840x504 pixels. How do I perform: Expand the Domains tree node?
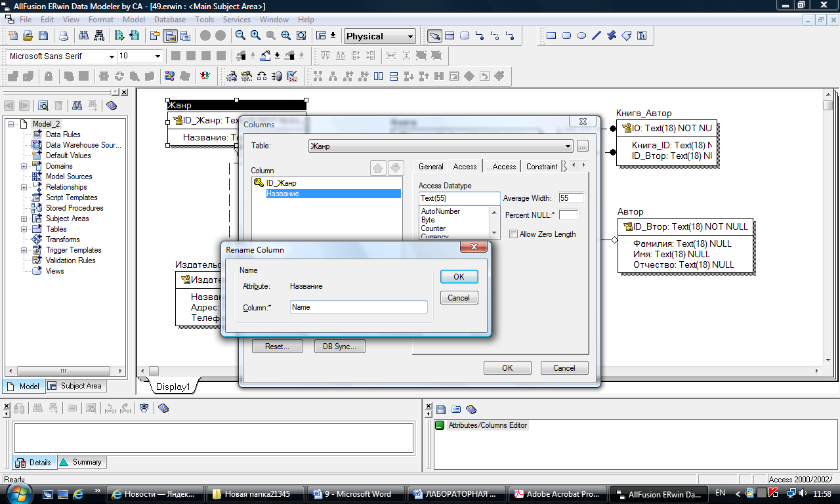pos(24,166)
